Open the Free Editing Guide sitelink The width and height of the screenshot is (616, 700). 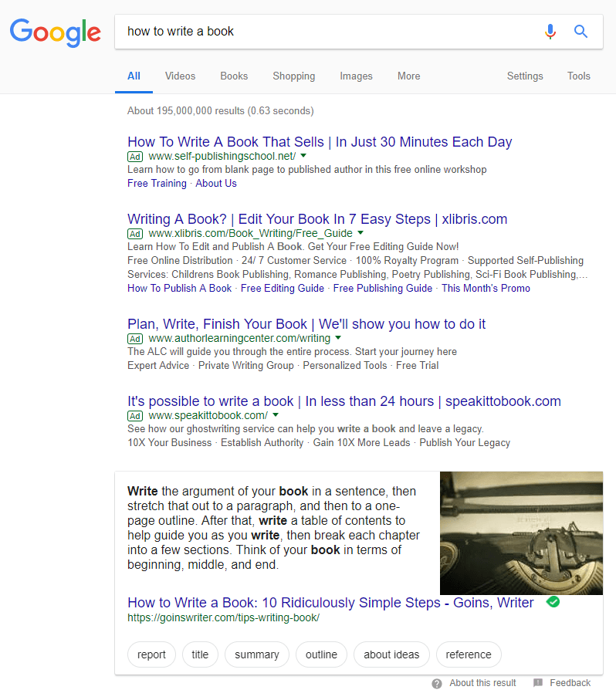283,288
